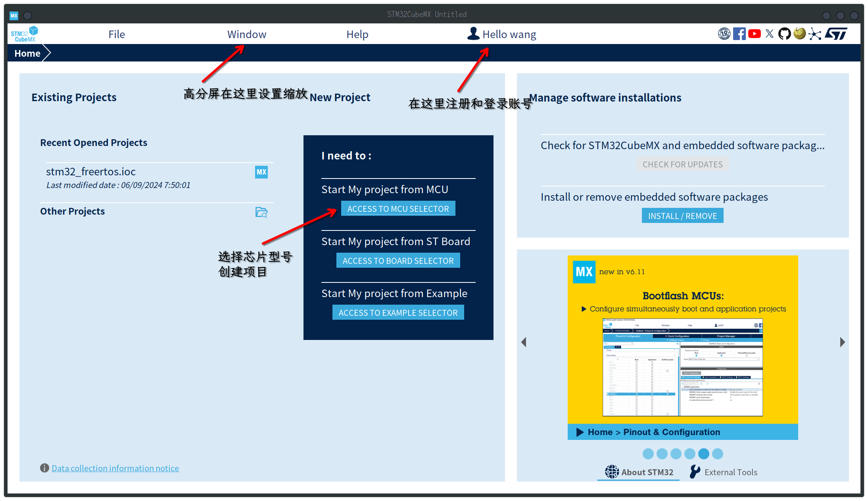Click the user account silhouette icon
This screenshot has width=868, height=501.
tap(473, 34)
